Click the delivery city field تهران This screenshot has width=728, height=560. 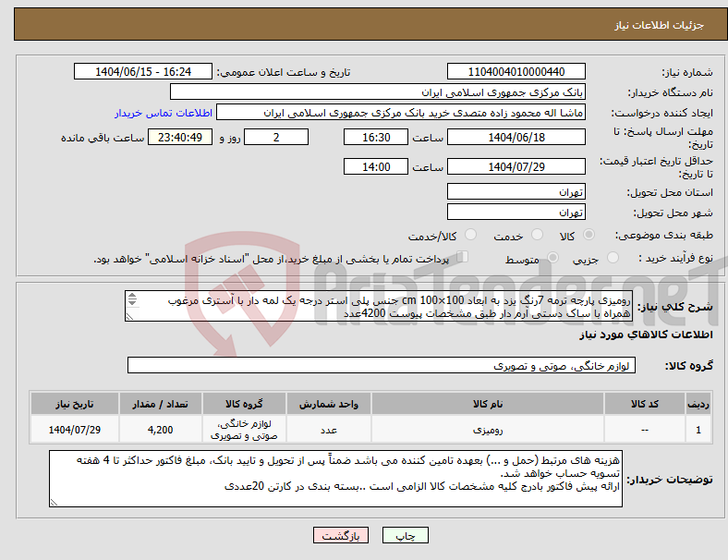[x=516, y=213]
